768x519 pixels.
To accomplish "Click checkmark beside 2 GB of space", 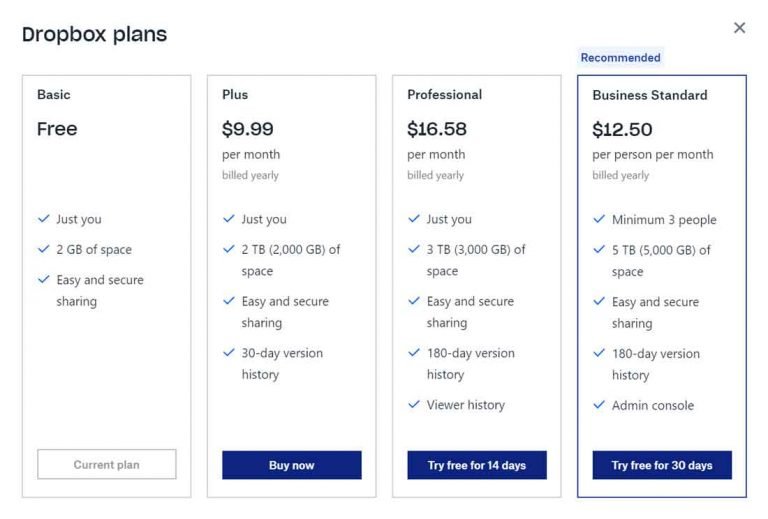I will coord(43,249).
